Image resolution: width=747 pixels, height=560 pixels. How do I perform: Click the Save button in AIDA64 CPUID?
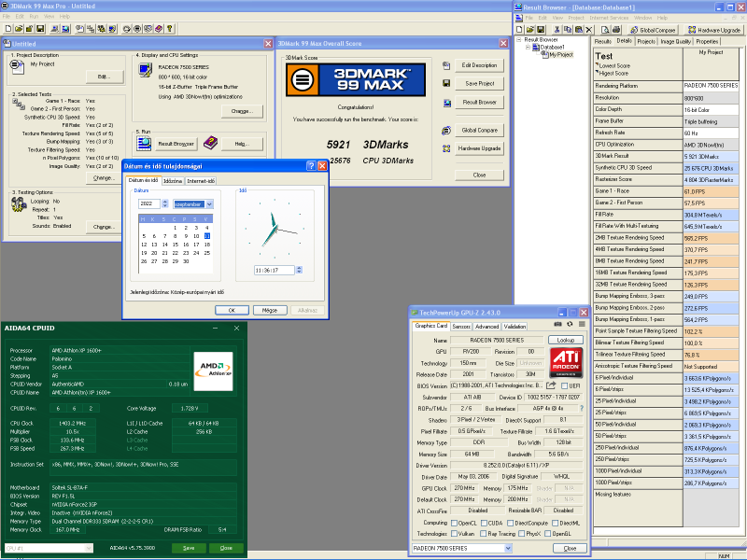pos(189,548)
